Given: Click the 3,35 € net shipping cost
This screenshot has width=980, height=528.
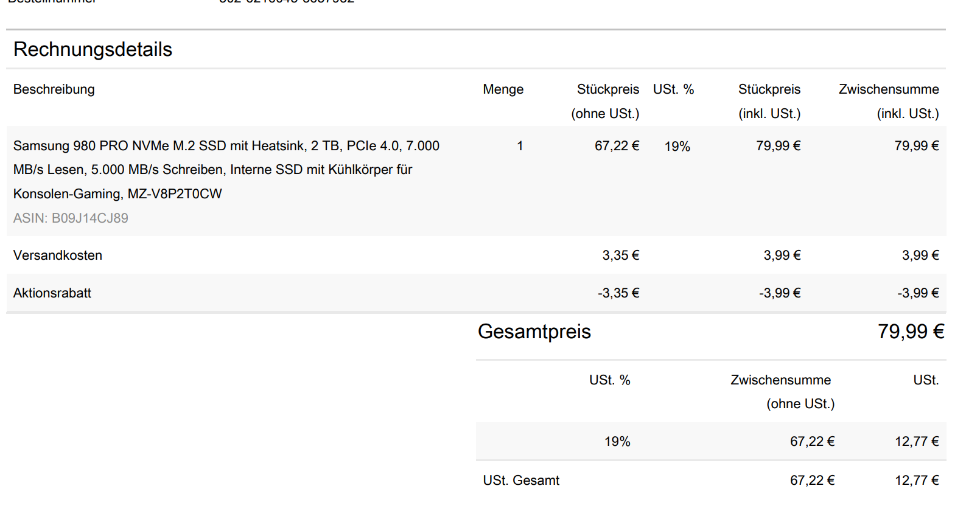Looking at the screenshot, I should [620, 255].
